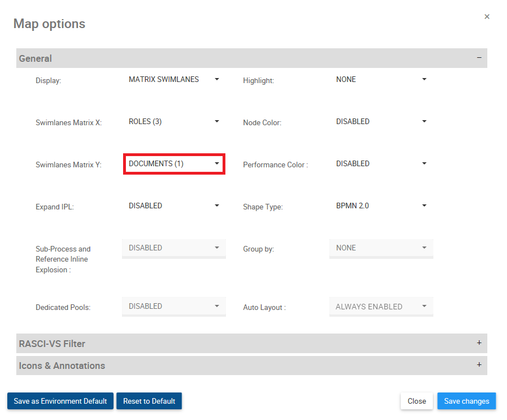Open the Highlight dropdown set to None
The width and height of the screenshot is (507, 420).
pyautogui.click(x=381, y=80)
